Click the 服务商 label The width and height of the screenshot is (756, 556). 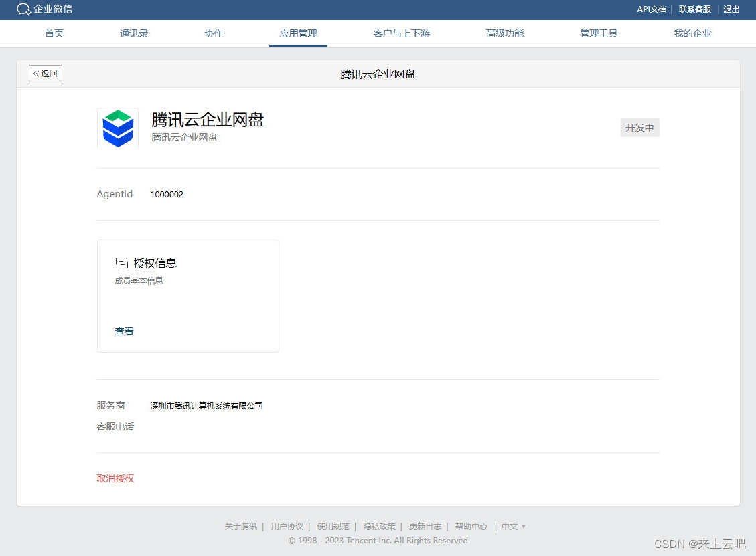pyautogui.click(x=110, y=405)
